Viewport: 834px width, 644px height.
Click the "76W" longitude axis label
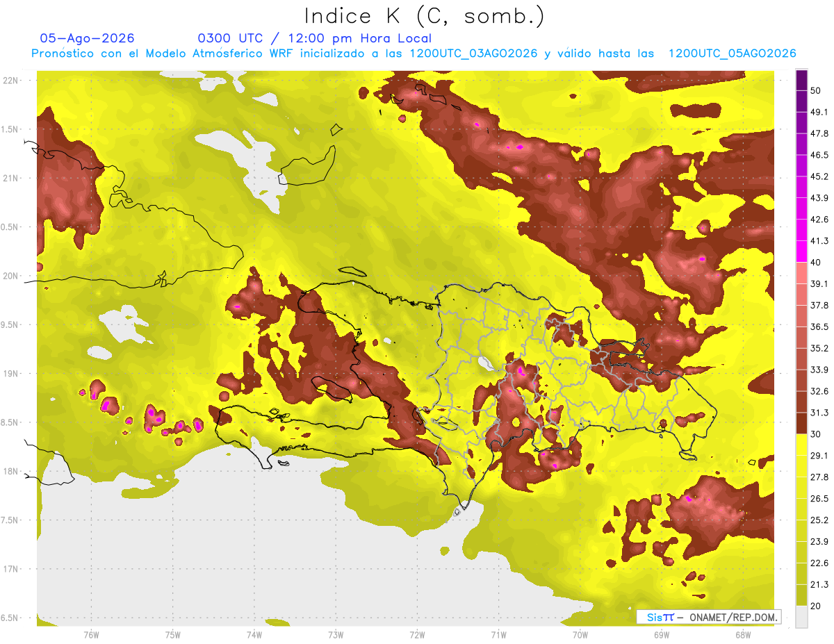pyautogui.click(x=91, y=634)
